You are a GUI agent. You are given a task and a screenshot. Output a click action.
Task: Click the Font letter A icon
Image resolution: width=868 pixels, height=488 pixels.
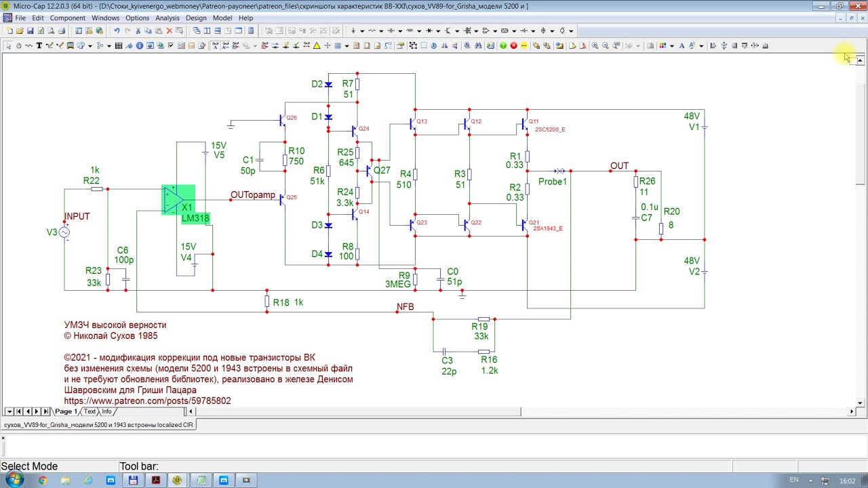coord(682,45)
